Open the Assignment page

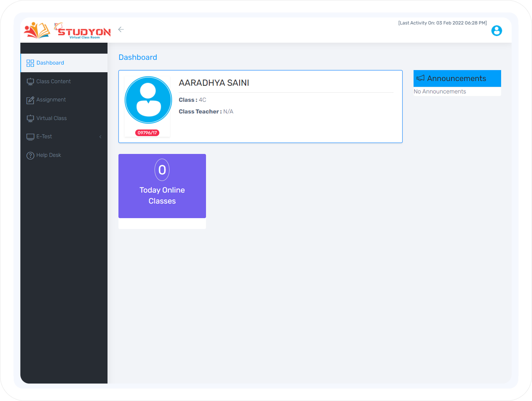pos(51,100)
